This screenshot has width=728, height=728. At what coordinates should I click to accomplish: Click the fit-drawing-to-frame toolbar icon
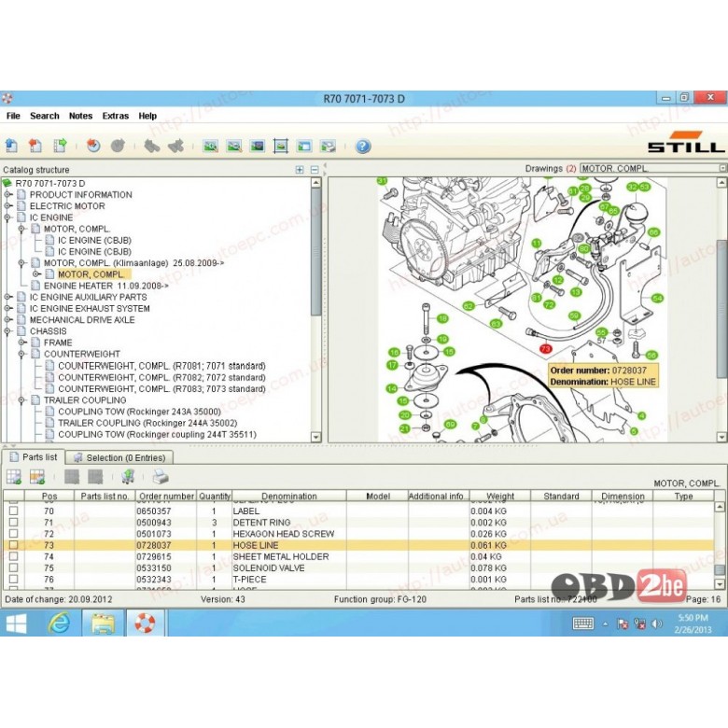(281, 147)
